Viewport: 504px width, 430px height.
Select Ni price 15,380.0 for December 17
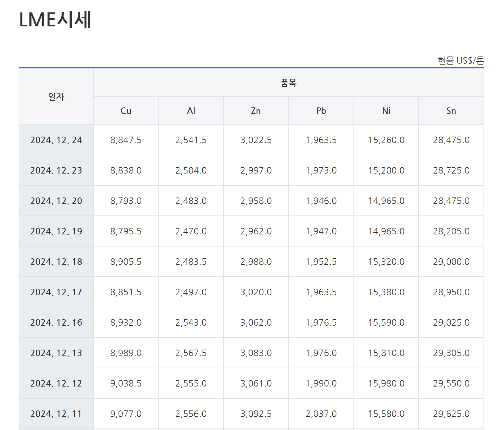tap(386, 292)
